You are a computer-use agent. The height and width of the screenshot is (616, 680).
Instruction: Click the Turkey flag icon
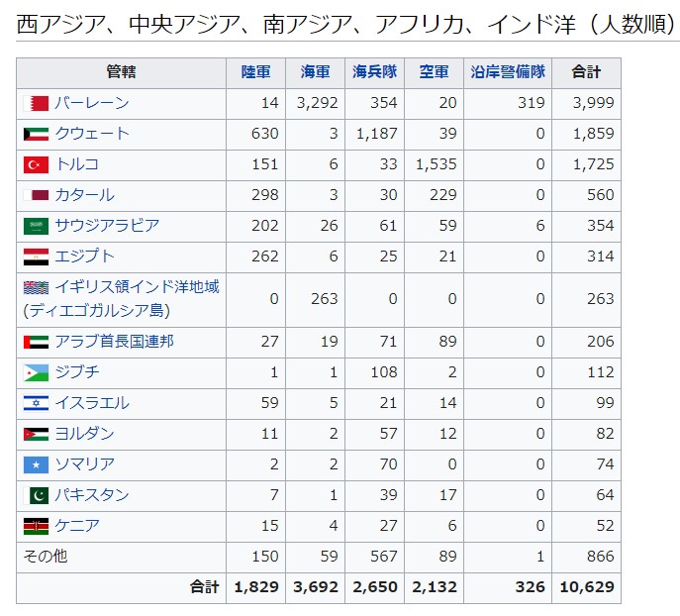(36, 164)
